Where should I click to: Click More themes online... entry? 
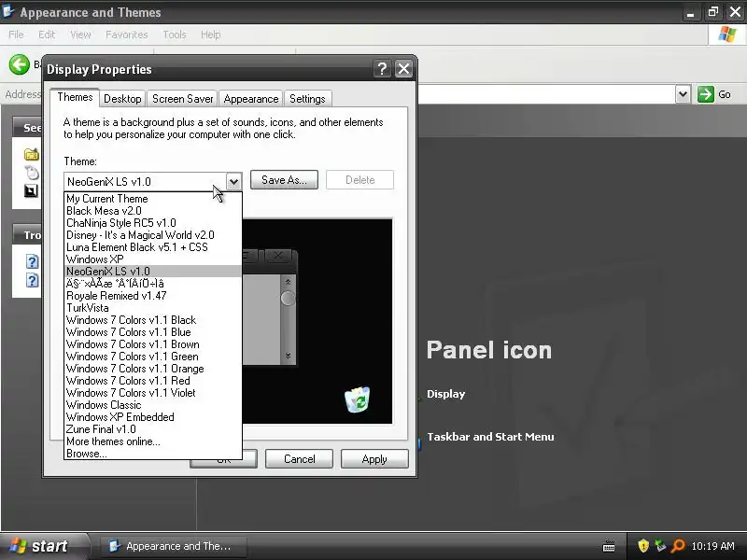(152, 441)
